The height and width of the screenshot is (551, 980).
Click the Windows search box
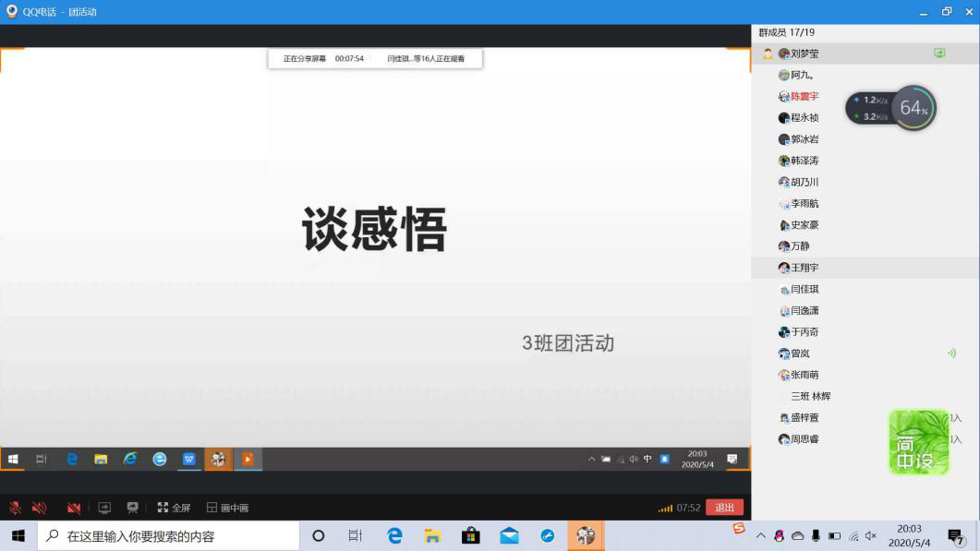169,535
